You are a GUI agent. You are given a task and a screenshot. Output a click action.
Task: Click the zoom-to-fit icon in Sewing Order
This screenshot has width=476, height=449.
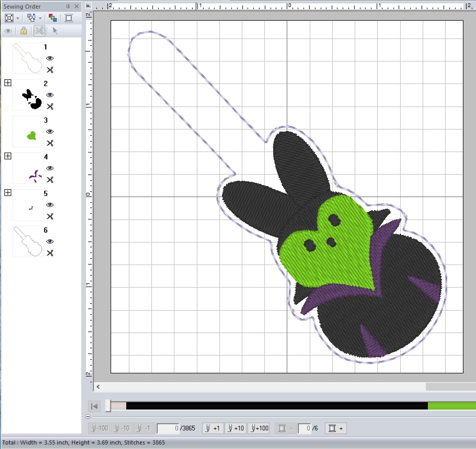click(x=9, y=18)
